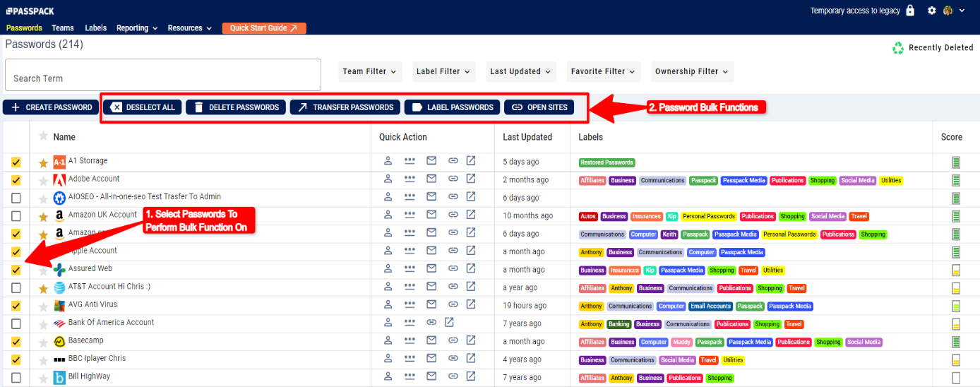Unfavorite the A1 Storrage star
The image size is (980, 387).
[43, 163]
